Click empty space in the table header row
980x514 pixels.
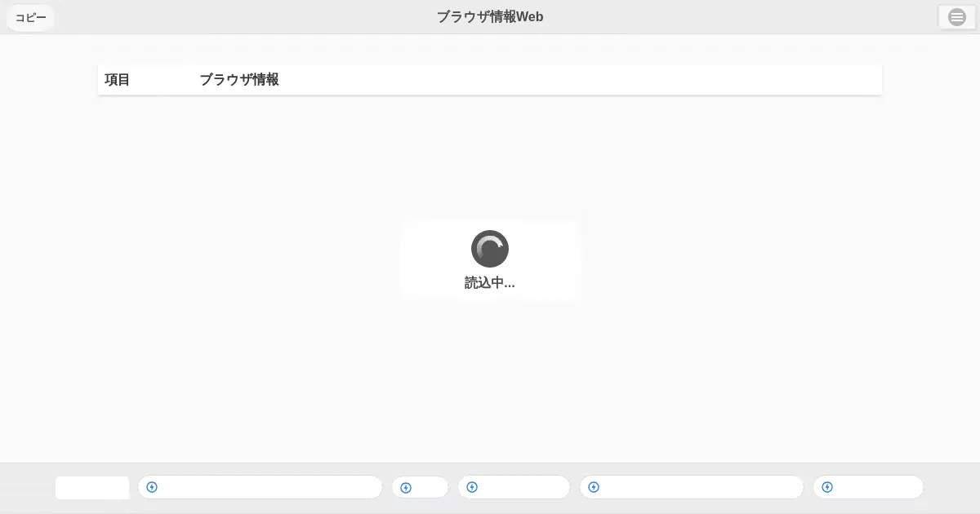[572, 80]
